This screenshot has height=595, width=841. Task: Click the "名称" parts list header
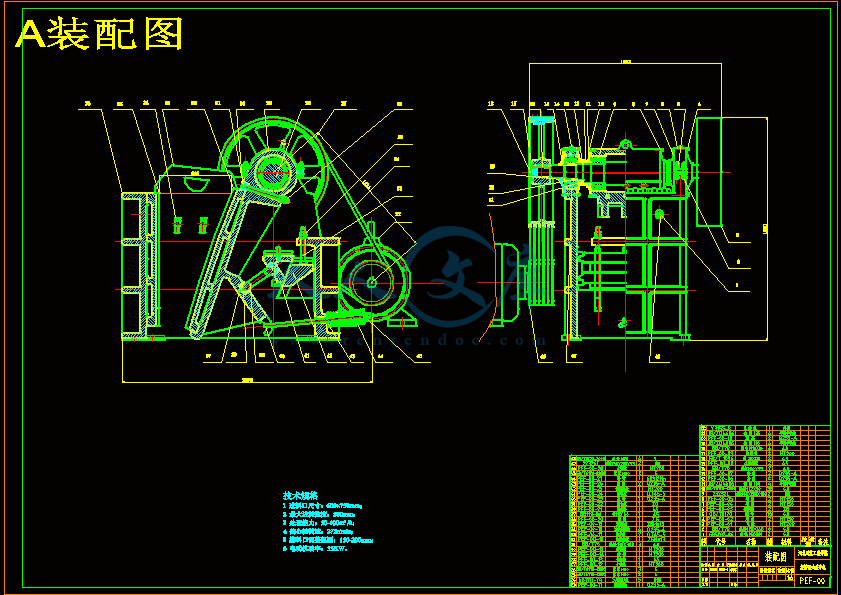pos(751,542)
